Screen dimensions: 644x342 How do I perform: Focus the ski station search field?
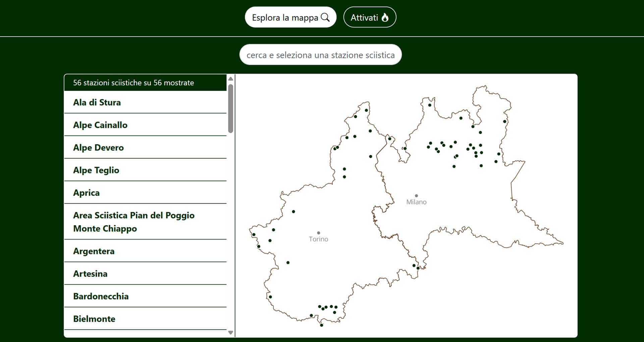[x=320, y=55]
